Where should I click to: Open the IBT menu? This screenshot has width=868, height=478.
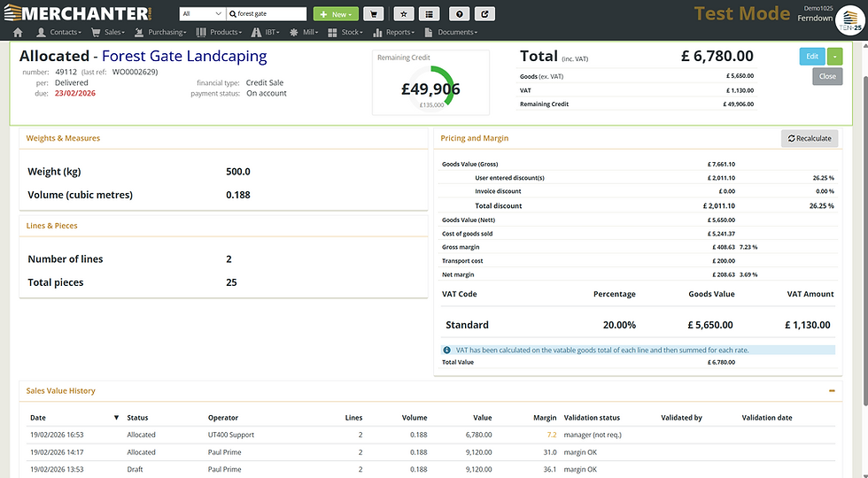[265, 32]
